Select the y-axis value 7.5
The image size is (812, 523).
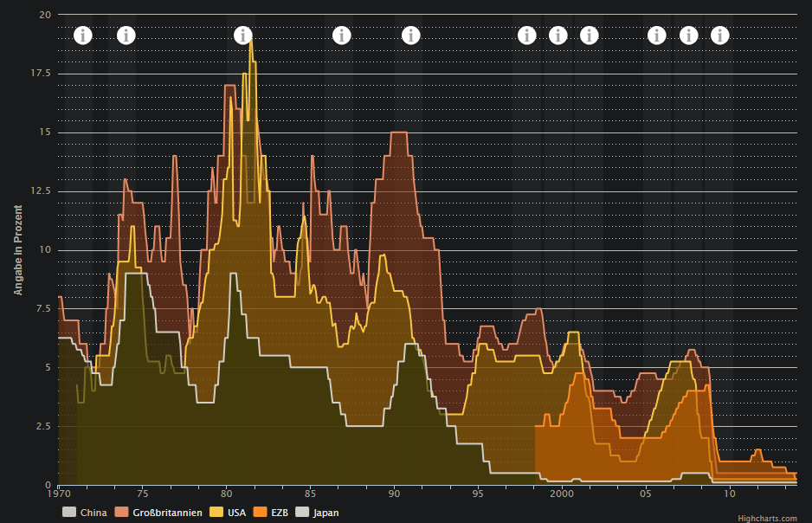[43, 308]
